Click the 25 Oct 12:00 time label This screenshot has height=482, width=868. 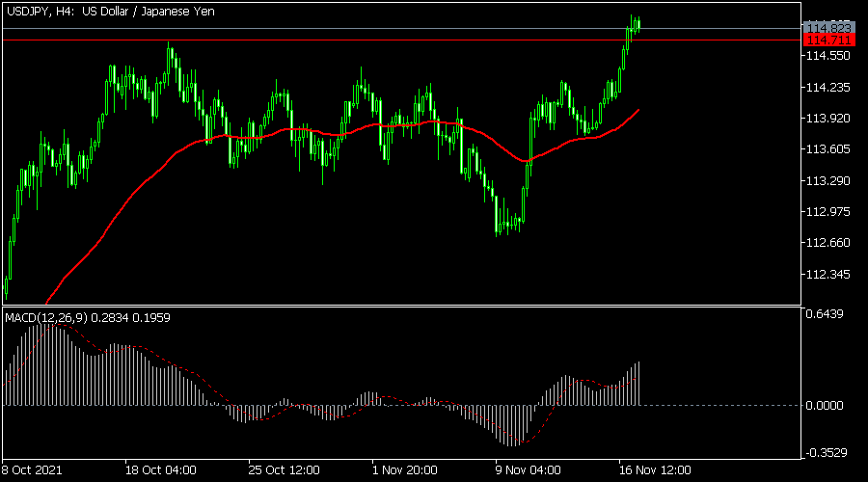pos(284,470)
